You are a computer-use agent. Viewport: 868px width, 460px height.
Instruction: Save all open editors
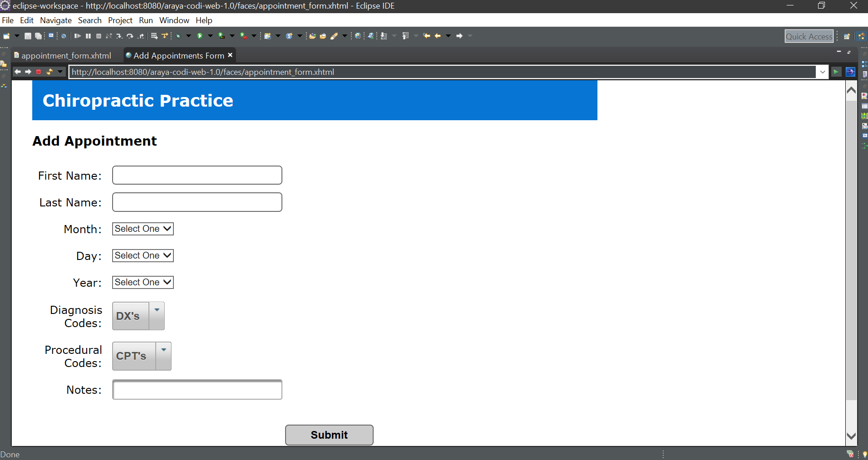(x=38, y=36)
